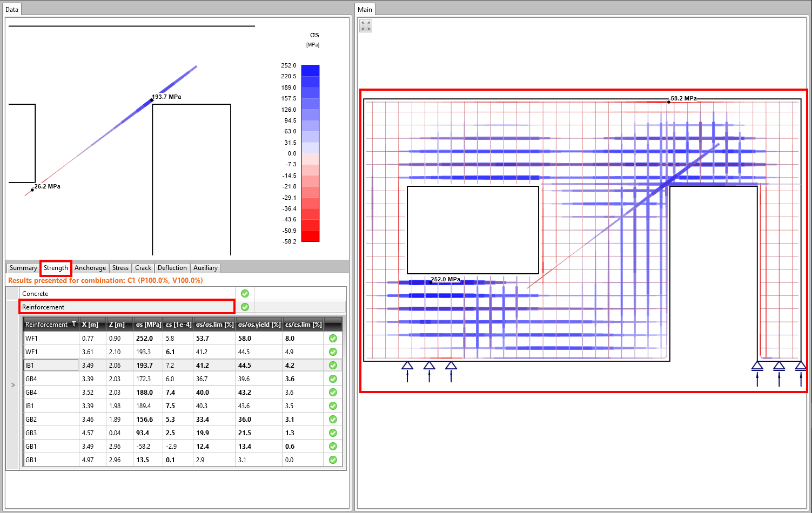Select the GB2 reinforcement row

click(x=51, y=420)
